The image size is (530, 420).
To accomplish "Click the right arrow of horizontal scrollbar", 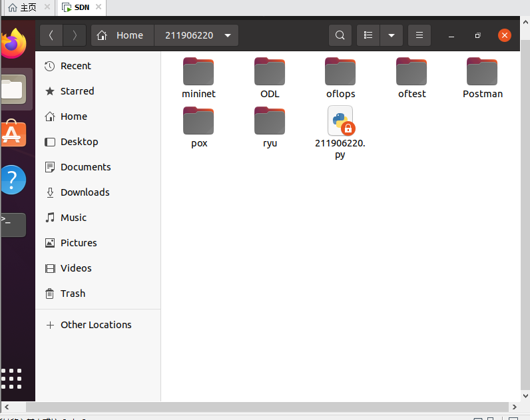I will point(515,407).
